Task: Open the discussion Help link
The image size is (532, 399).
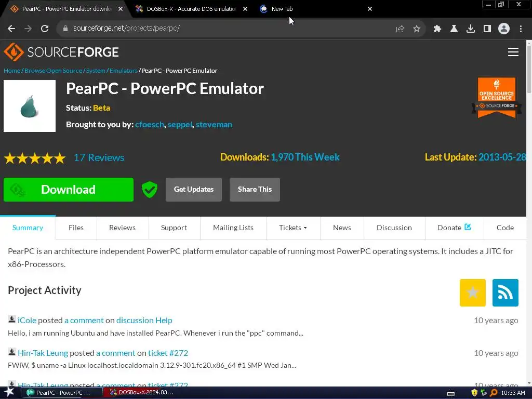Action: (144, 320)
